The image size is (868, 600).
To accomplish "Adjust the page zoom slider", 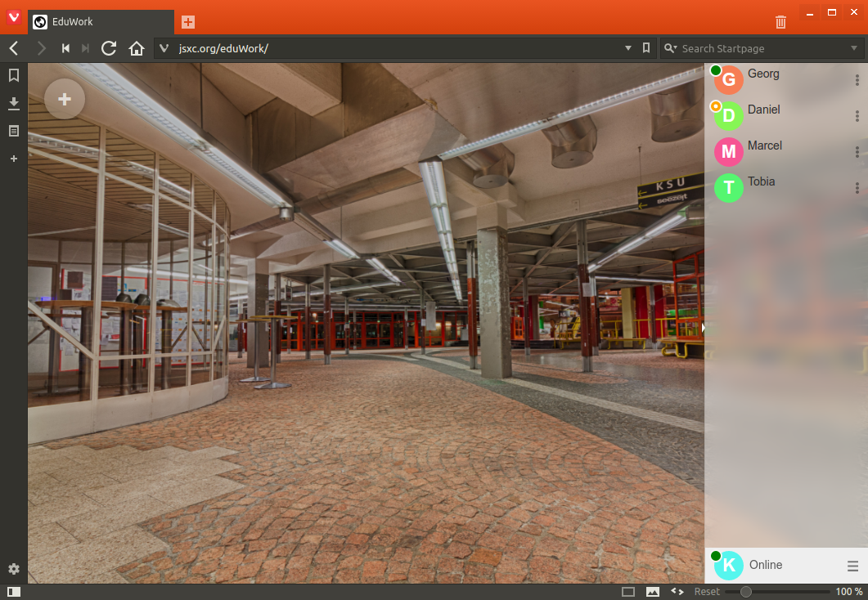I will click(x=745, y=592).
